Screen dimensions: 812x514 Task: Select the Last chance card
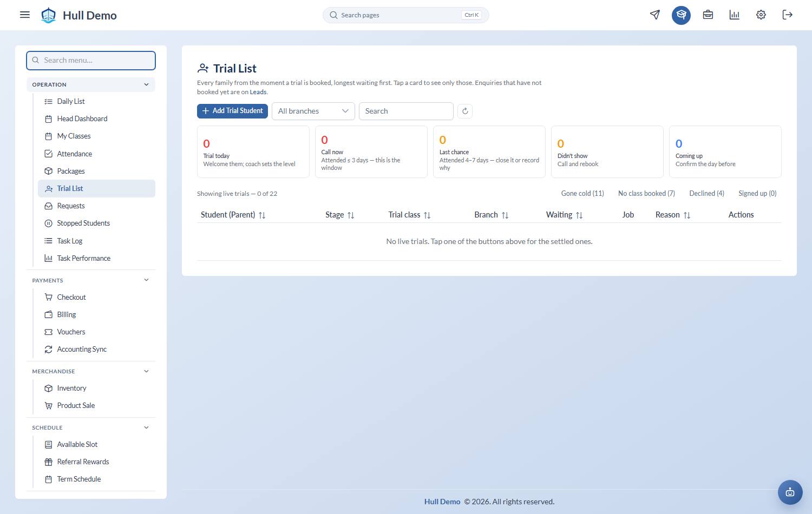tap(489, 152)
